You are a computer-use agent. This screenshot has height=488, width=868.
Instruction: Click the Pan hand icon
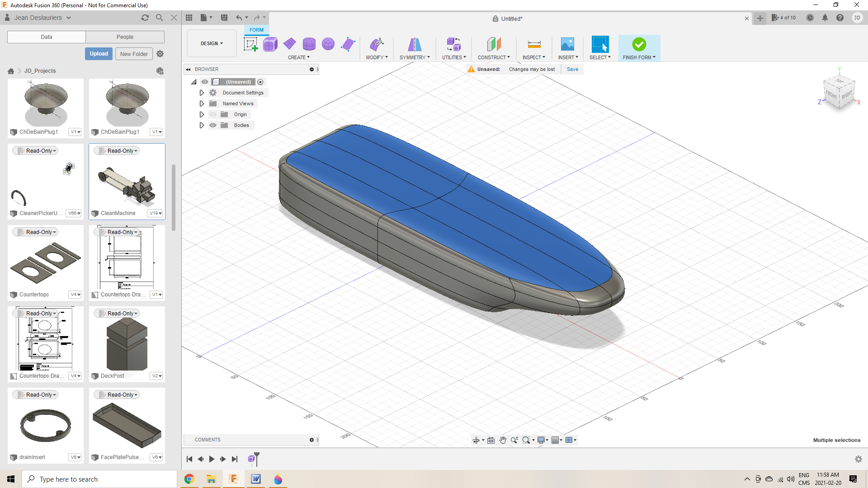coord(503,440)
